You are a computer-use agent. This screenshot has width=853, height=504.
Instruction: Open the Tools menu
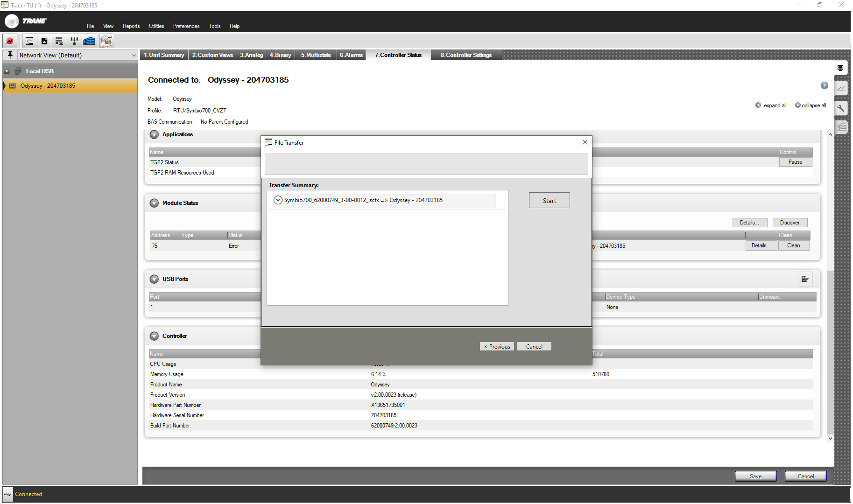click(215, 26)
